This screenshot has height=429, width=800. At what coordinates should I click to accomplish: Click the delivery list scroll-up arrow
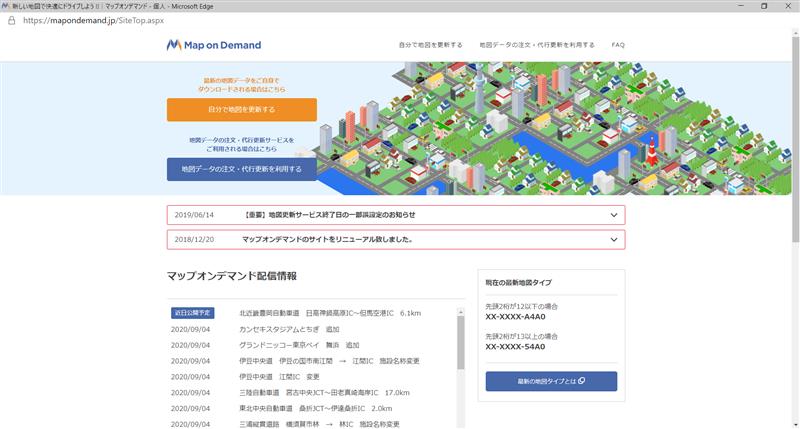point(461,311)
